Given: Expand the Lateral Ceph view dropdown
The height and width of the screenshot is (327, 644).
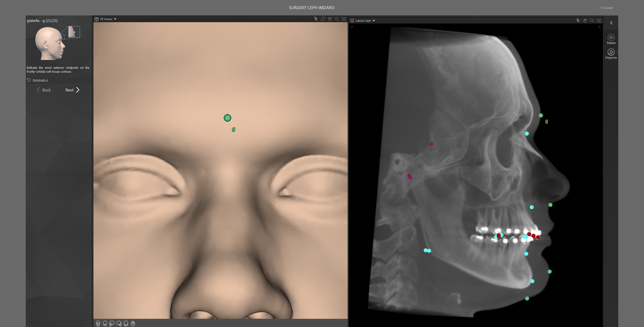Looking at the screenshot, I should [363, 20].
